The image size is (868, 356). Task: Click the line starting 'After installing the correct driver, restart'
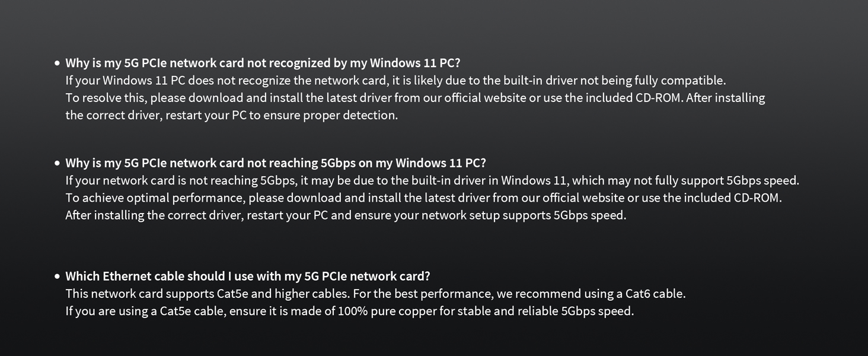click(x=346, y=215)
